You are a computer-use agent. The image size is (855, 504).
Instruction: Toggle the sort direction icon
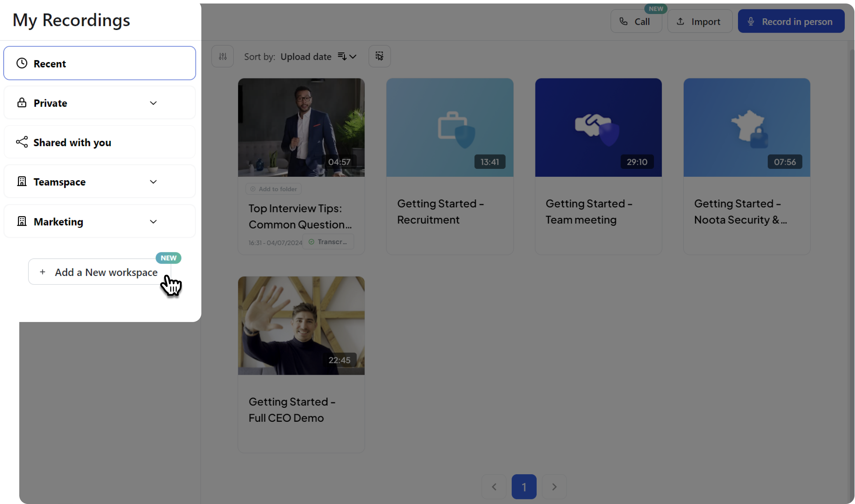tap(342, 56)
